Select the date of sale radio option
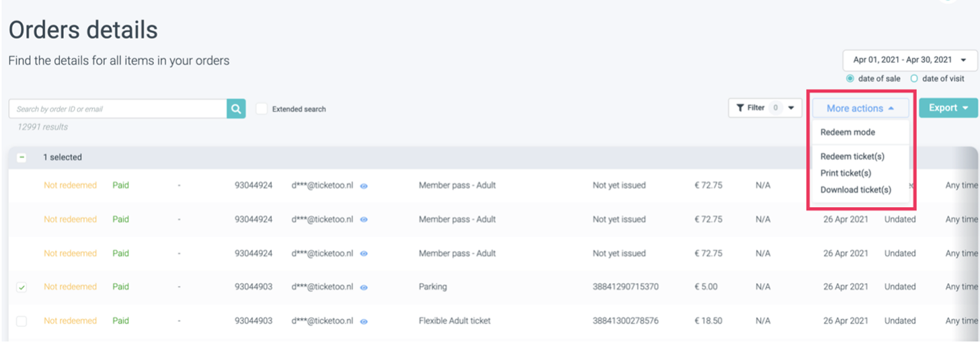Image resolution: width=980 pixels, height=343 pixels. (850, 79)
